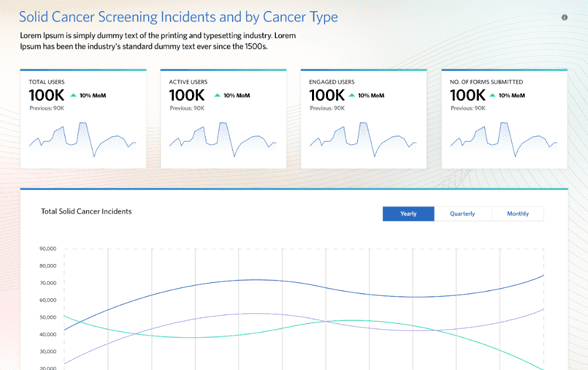Click the '10% MoM' label in Active Users
The image size is (588, 370).
(237, 96)
